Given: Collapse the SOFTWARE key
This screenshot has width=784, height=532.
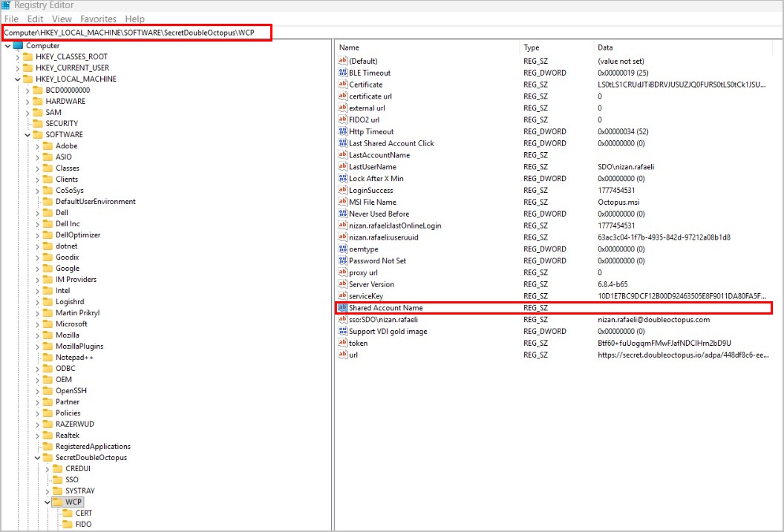Looking at the screenshot, I should pyautogui.click(x=28, y=135).
